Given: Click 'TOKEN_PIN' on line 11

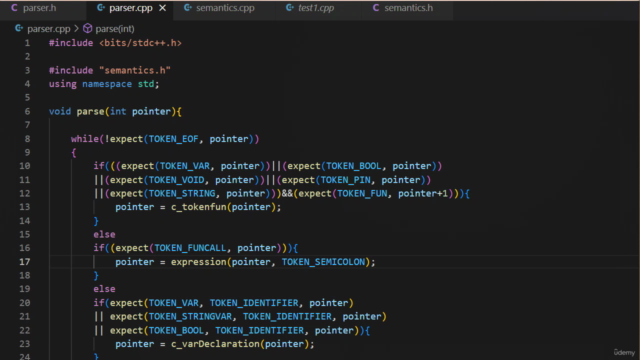Looking at the screenshot, I should pyautogui.click(x=345, y=180).
